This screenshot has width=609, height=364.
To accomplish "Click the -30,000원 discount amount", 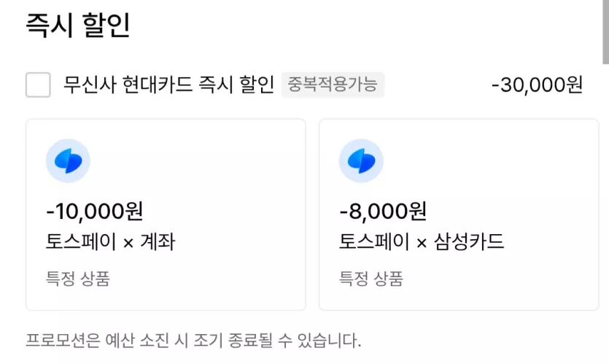I will [x=537, y=85].
